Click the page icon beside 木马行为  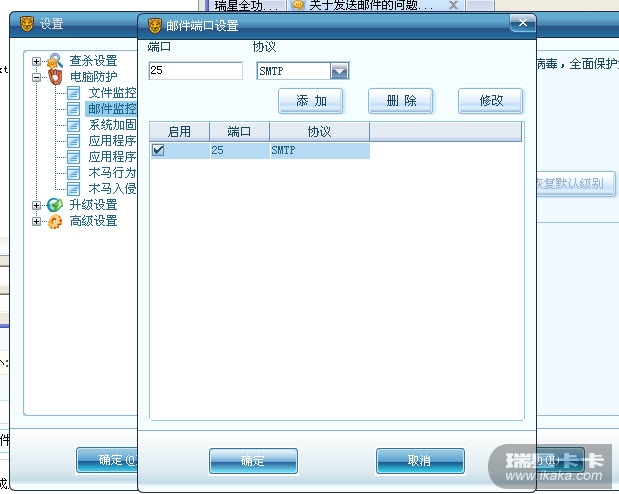[73, 173]
